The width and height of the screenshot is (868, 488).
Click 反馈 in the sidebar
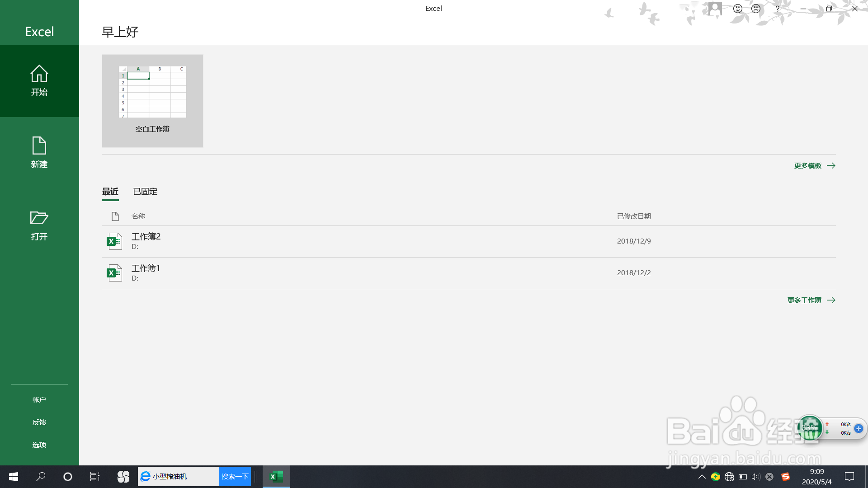pos(39,422)
